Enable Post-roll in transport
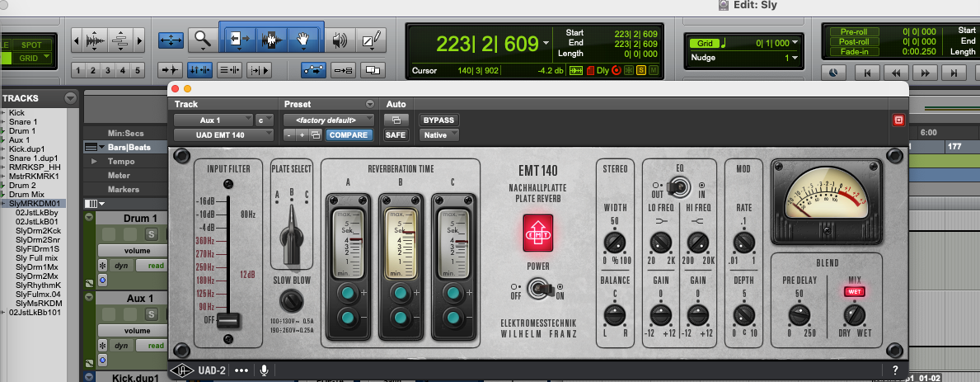Image resolution: width=980 pixels, height=382 pixels. tap(854, 41)
